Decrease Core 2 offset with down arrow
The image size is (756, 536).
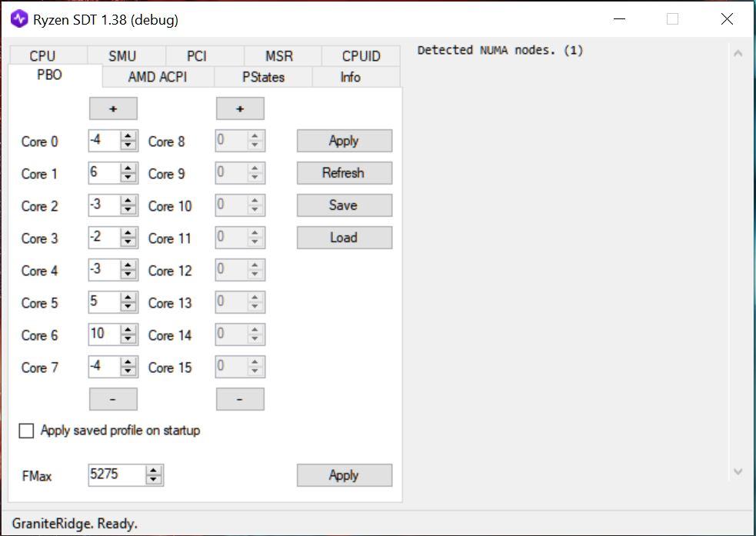128,210
